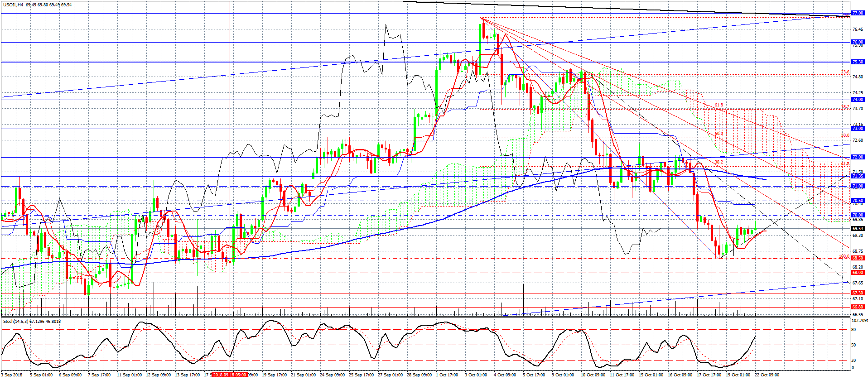Viewport: 868px width, 380px height.
Task: Select the 75.30 horizontal level price tag
Action: (x=858, y=62)
